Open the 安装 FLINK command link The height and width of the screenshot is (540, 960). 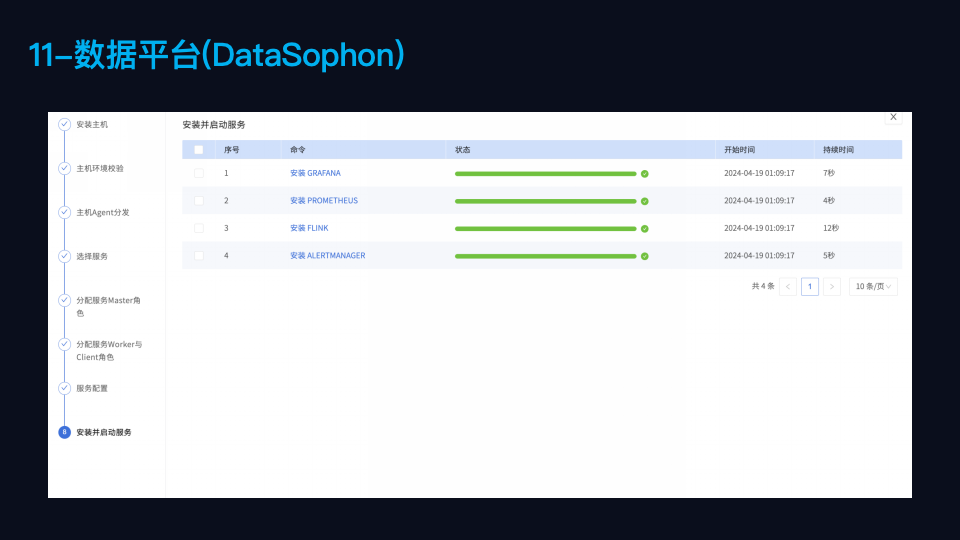(309, 228)
